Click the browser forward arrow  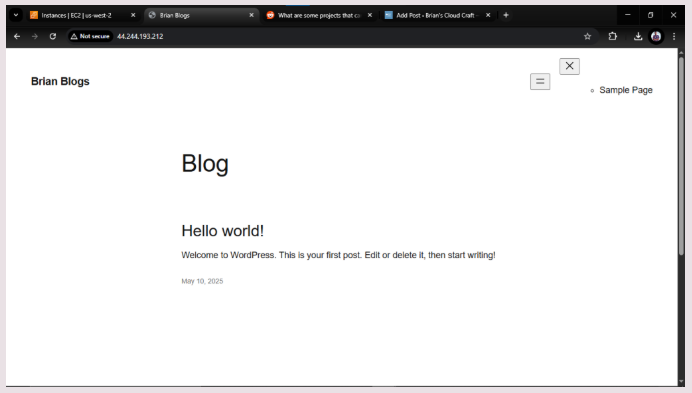[34, 36]
